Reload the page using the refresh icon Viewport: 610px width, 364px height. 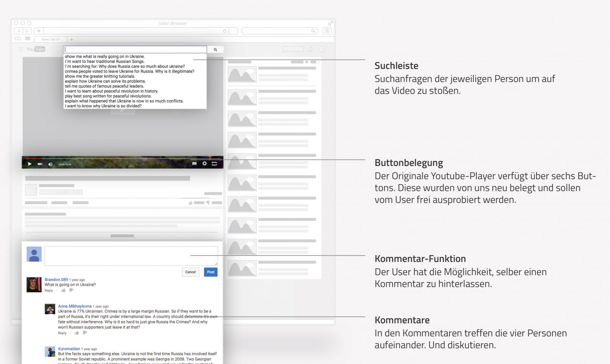point(225,31)
